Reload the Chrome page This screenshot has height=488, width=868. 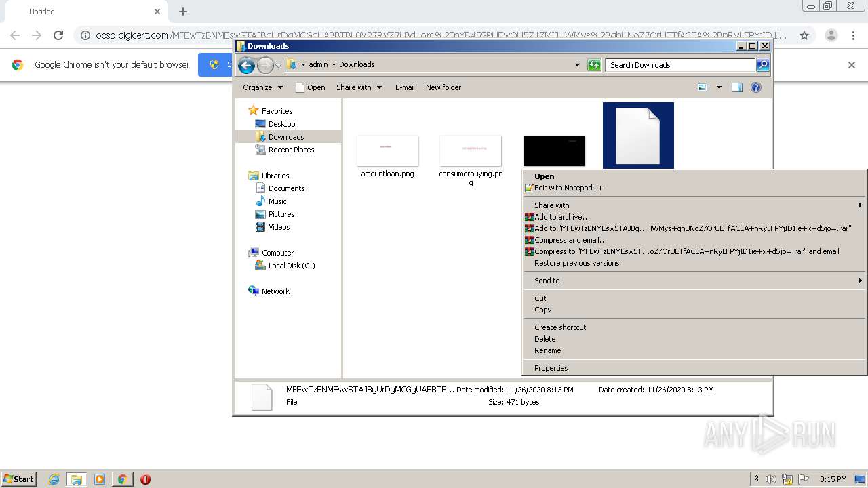pyautogui.click(x=58, y=35)
